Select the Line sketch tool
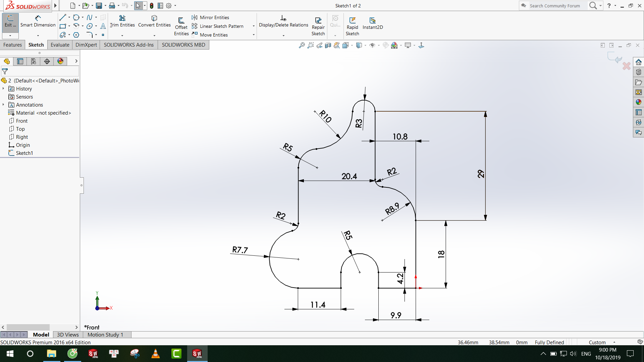644x362 pixels. (63, 17)
